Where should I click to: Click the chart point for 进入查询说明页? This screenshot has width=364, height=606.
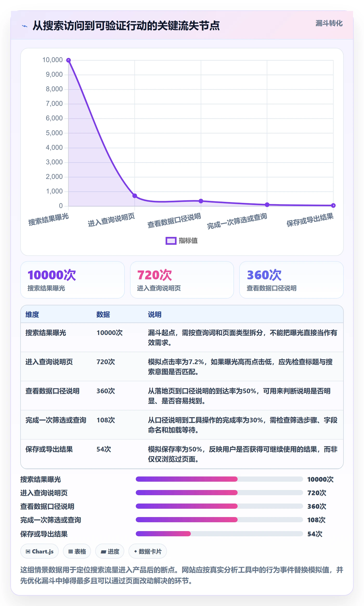[x=135, y=196]
